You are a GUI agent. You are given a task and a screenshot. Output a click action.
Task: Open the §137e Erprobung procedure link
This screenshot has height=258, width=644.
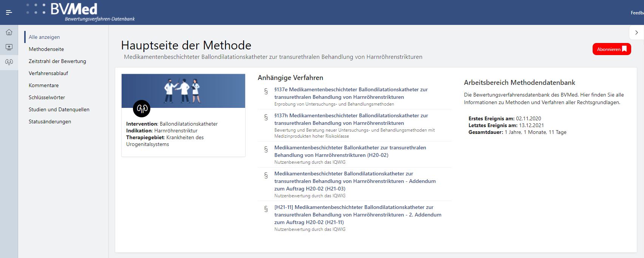(351, 93)
